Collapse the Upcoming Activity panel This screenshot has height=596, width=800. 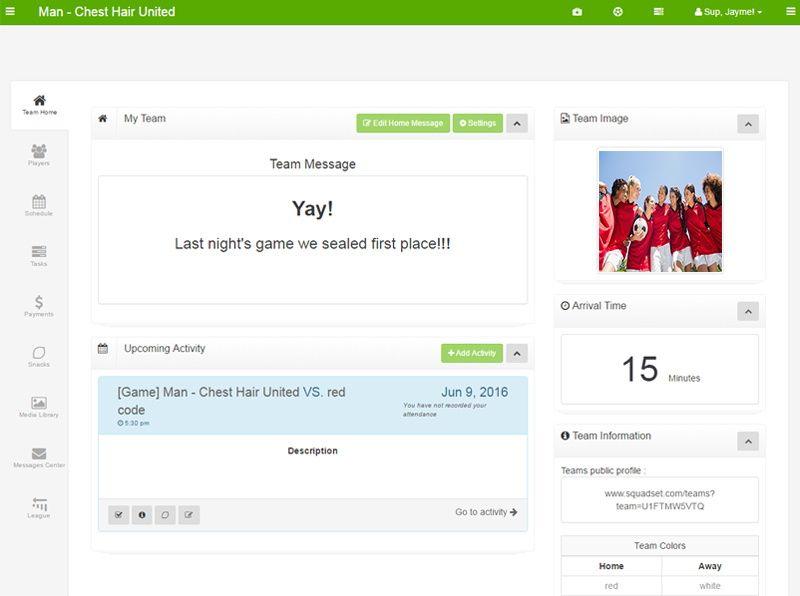coord(517,353)
